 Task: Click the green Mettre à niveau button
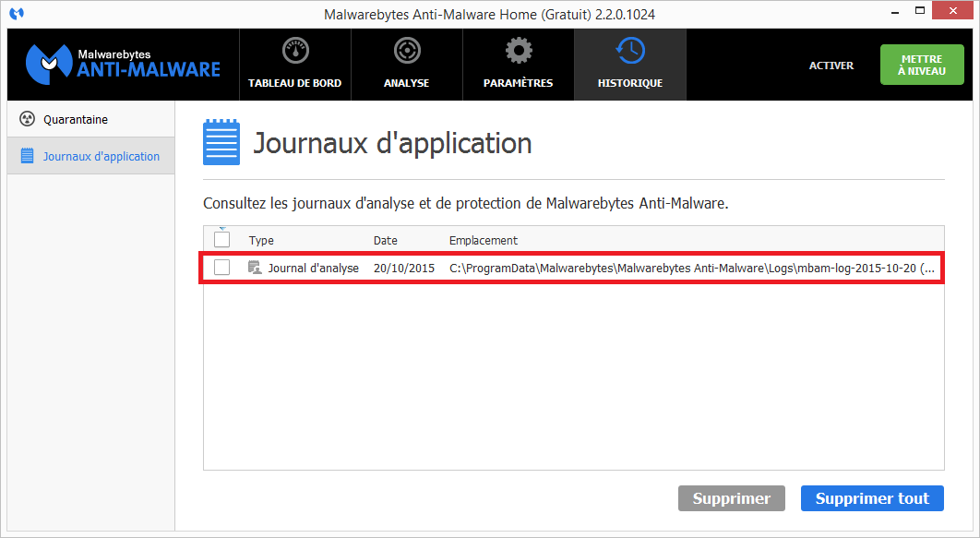(x=921, y=65)
